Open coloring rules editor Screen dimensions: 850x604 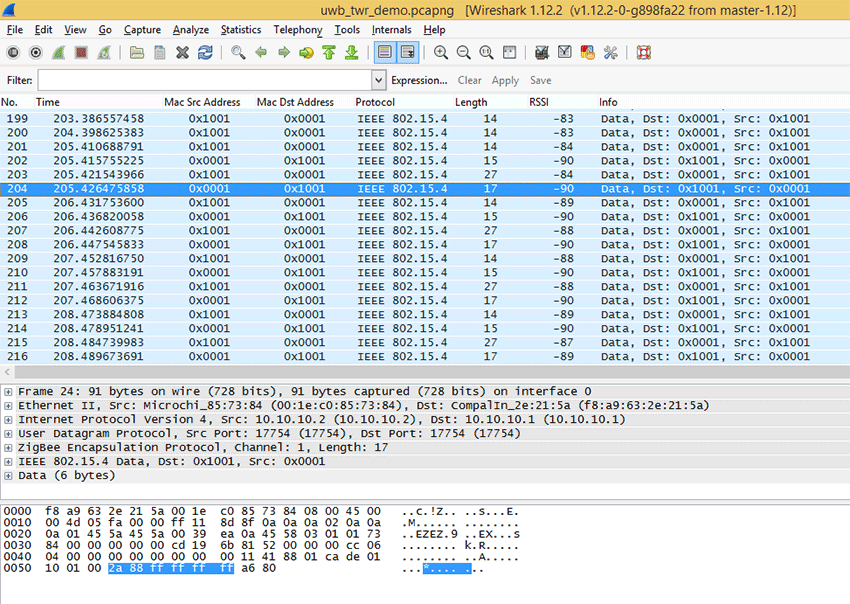click(587, 53)
